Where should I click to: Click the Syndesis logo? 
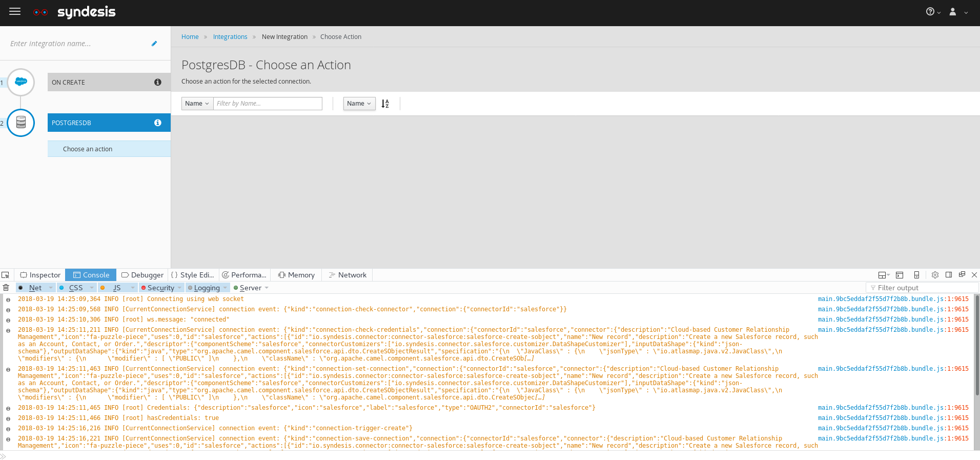click(74, 12)
